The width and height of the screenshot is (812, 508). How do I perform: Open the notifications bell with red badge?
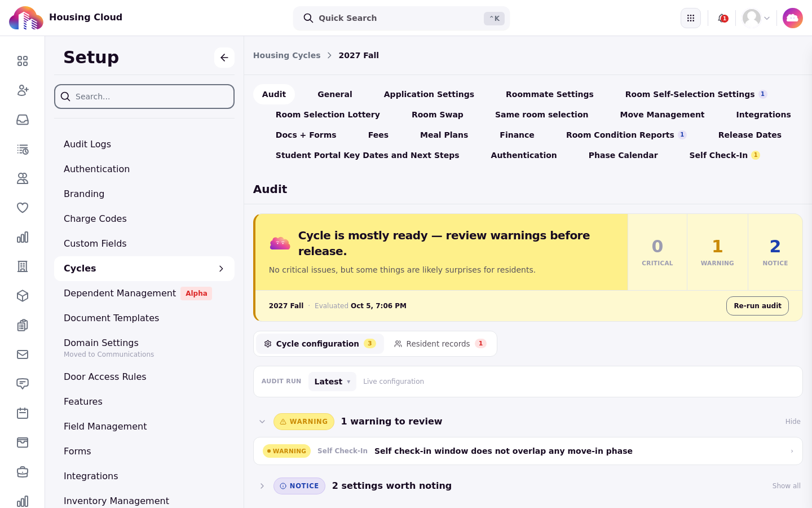point(722,18)
